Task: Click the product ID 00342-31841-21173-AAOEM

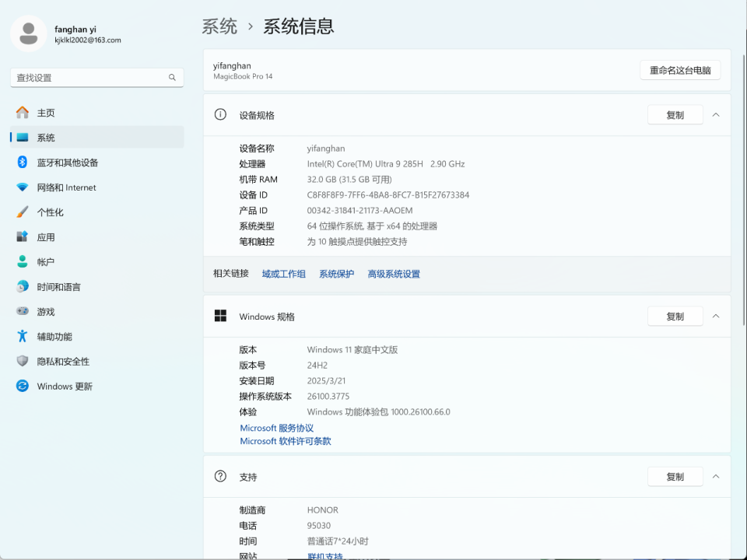Action: click(x=359, y=211)
